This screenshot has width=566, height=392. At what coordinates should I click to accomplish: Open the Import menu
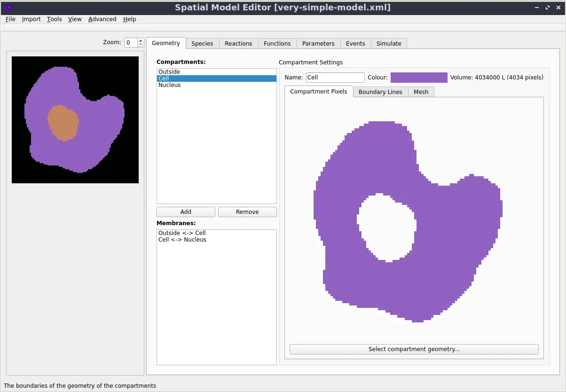(31, 19)
